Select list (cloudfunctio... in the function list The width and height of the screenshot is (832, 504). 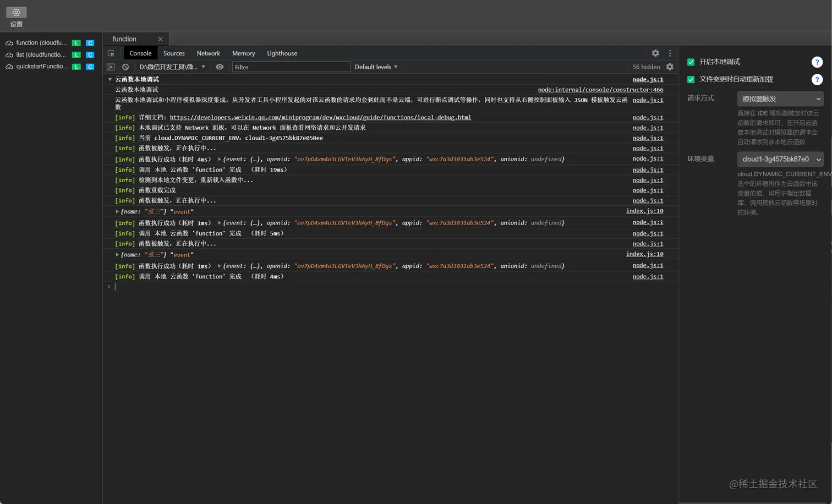[x=41, y=55]
